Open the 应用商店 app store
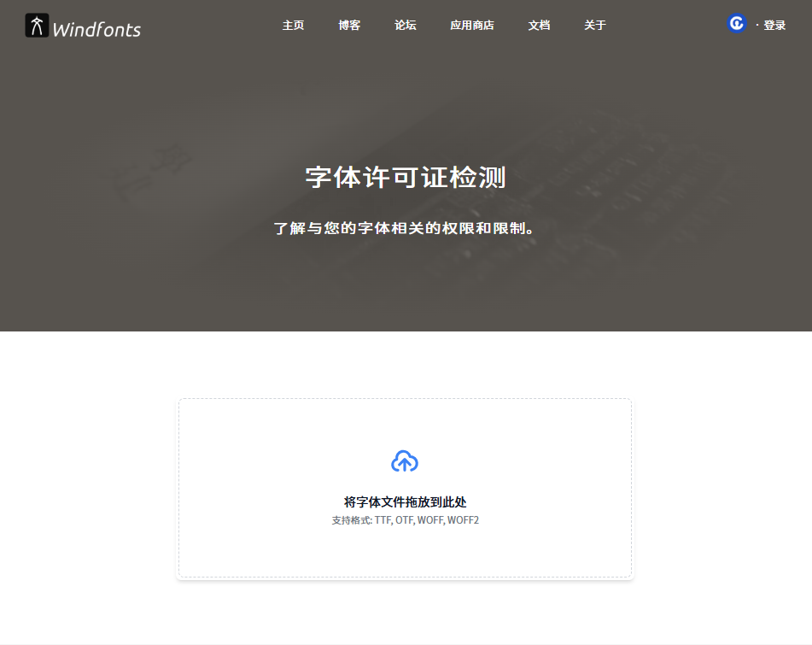The image size is (812, 645). coord(472,26)
